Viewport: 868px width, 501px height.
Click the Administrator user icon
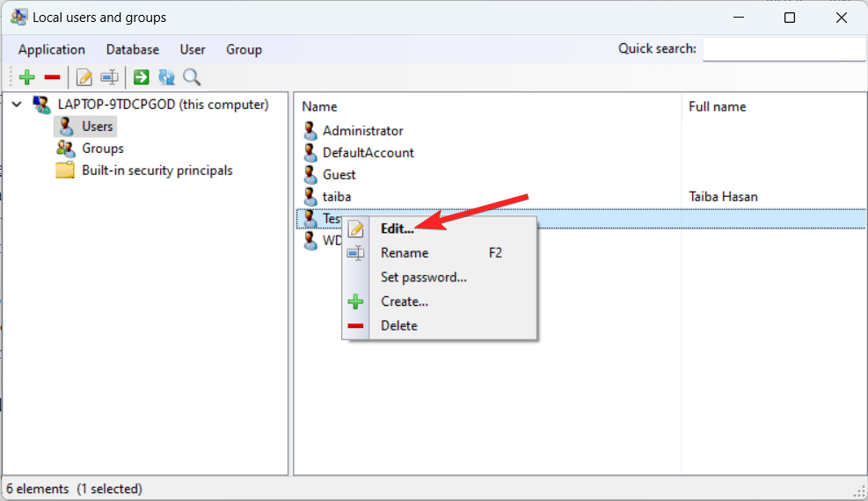point(310,130)
